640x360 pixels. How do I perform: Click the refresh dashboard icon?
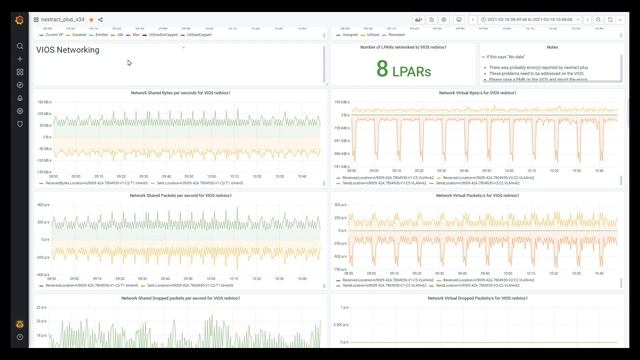click(610, 20)
